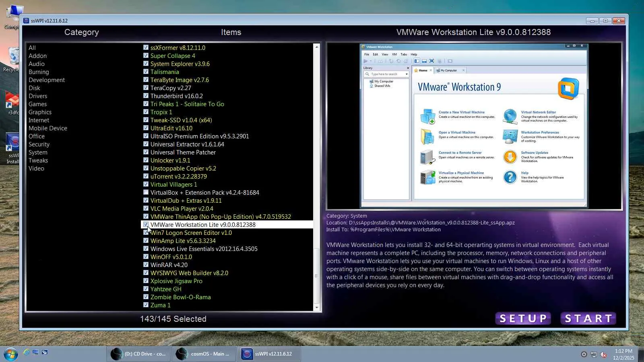Click the power icon in the system tray

click(584, 354)
